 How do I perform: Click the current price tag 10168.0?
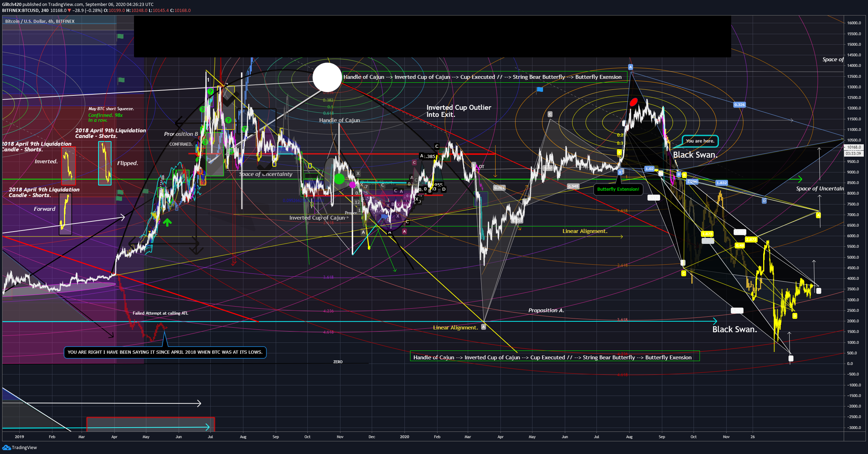point(854,147)
